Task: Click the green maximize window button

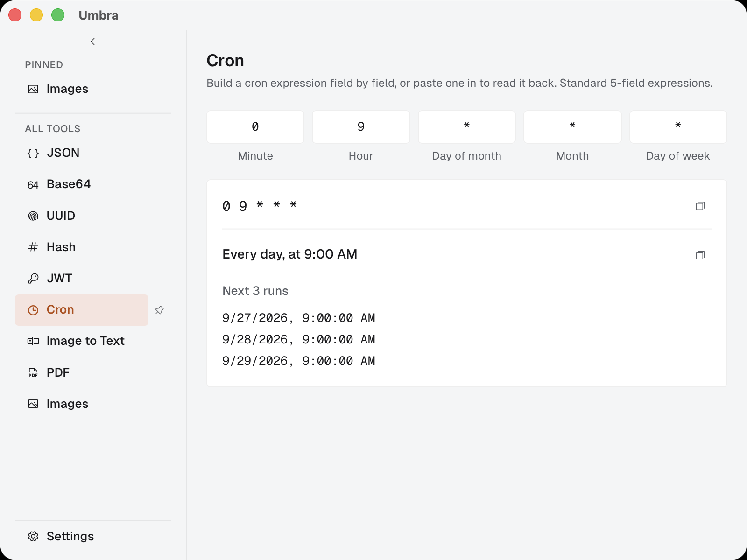Action: coord(58,15)
